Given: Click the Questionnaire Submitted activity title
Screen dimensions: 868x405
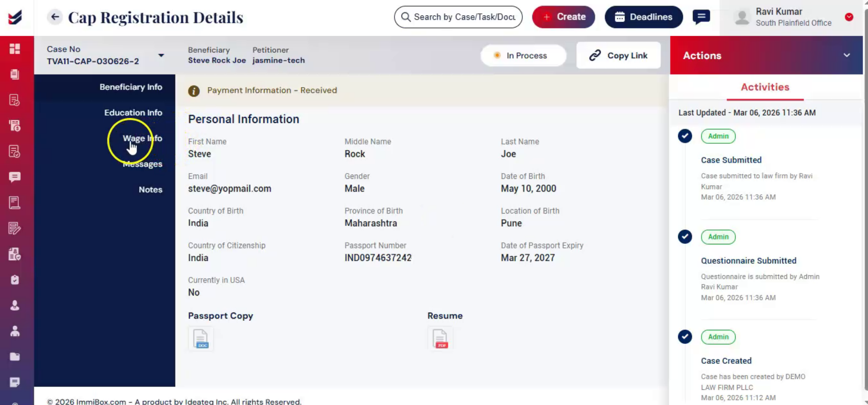Looking at the screenshot, I should click(749, 260).
